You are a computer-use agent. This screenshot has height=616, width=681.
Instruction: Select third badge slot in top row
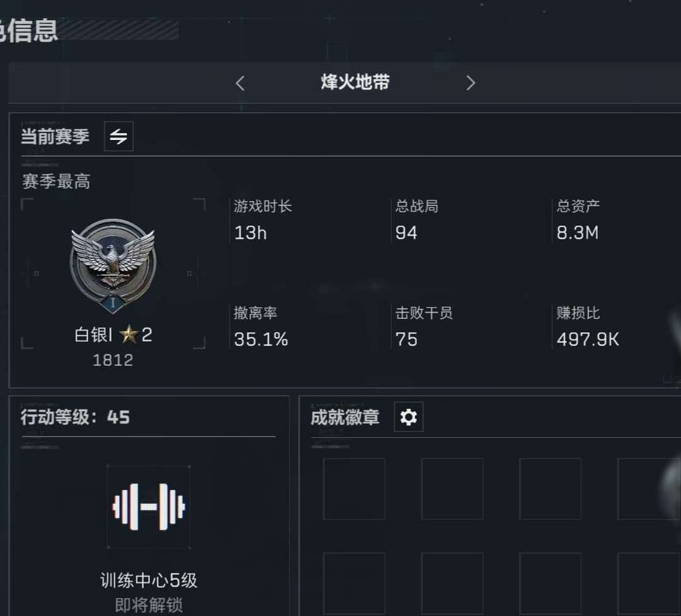550,489
